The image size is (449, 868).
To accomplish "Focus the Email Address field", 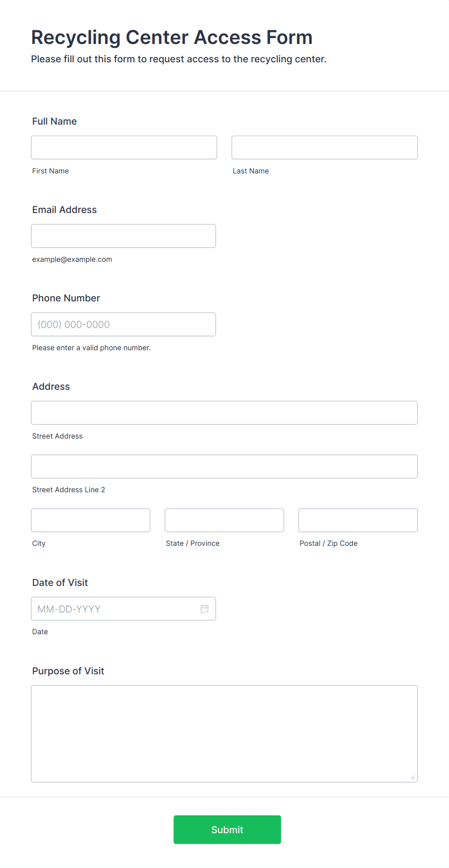I will coord(124,236).
